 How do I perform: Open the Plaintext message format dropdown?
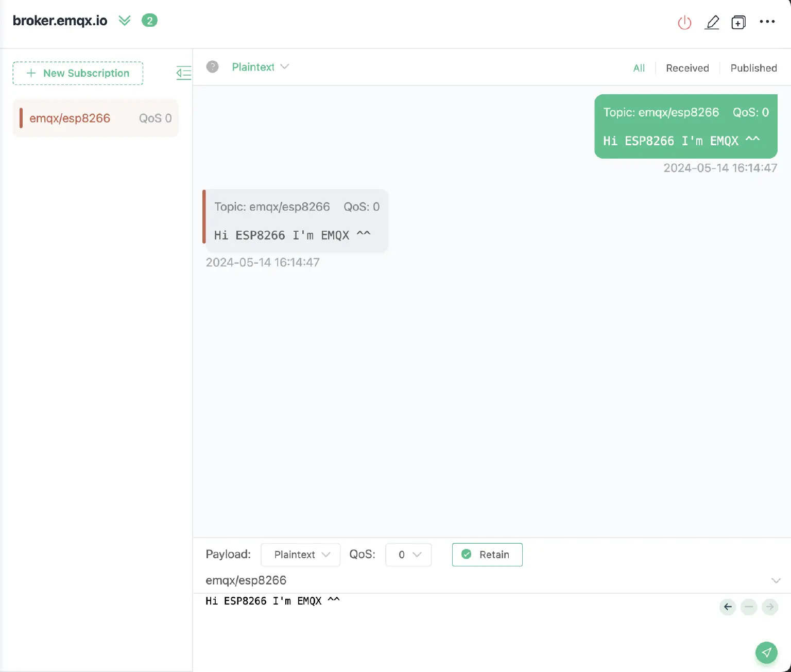coord(260,67)
